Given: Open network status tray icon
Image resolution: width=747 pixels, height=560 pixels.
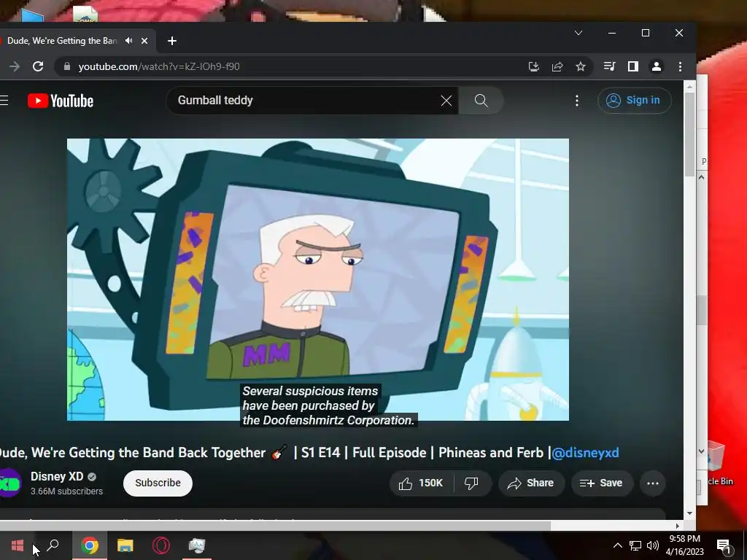Looking at the screenshot, I should click(x=635, y=545).
